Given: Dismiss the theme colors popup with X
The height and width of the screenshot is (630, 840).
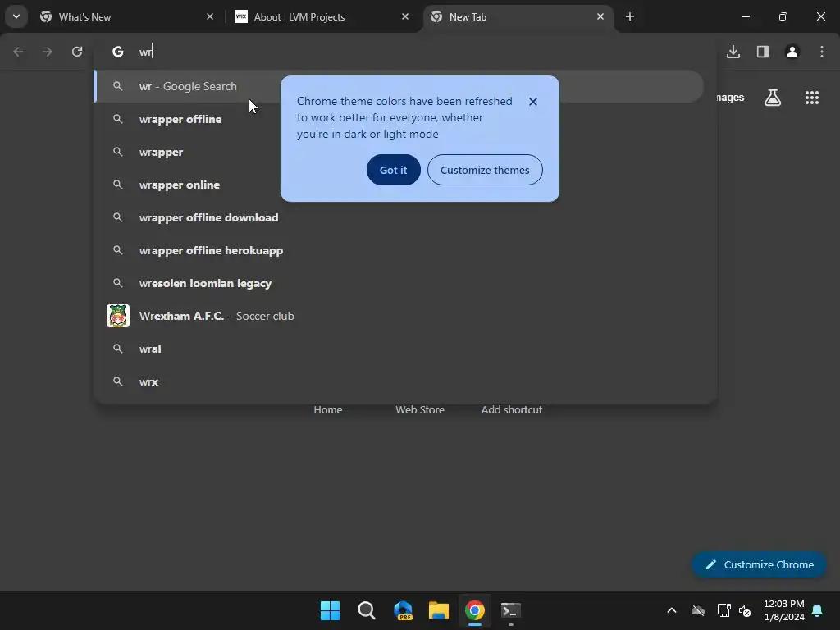Looking at the screenshot, I should [x=533, y=102].
